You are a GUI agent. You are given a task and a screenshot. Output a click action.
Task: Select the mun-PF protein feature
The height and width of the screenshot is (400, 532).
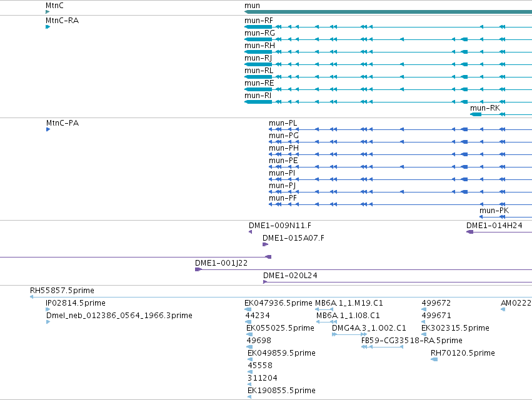pyautogui.click(x=400, y=204)
